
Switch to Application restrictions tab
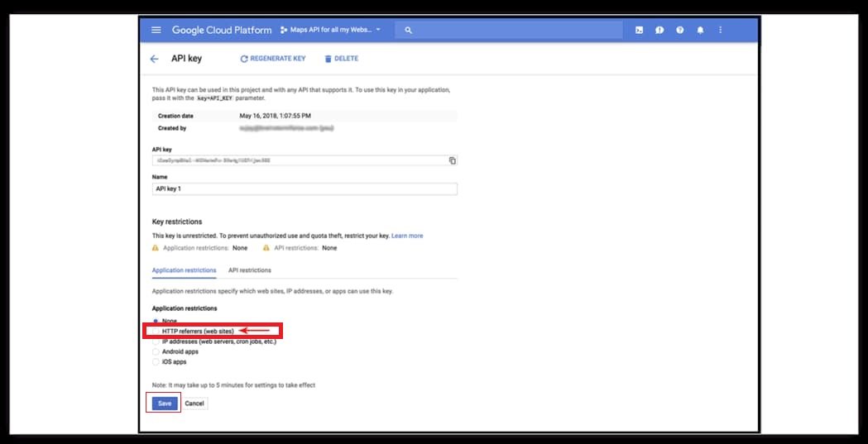click(x=184, y=270)
